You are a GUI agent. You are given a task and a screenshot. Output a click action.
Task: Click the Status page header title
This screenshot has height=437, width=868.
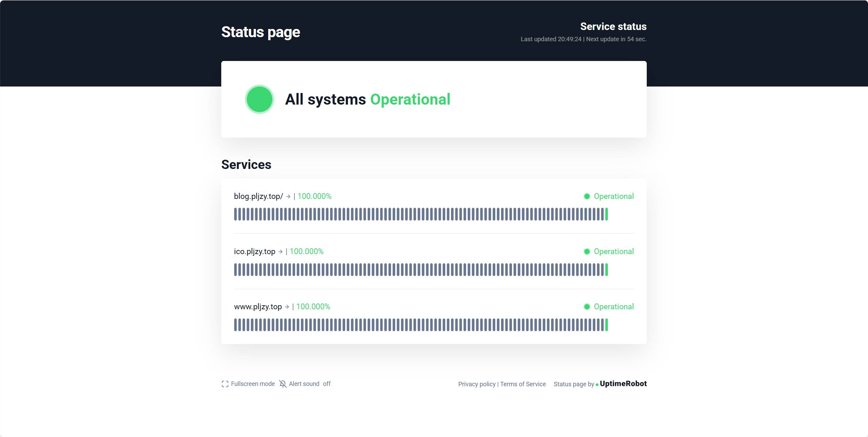tap(260, 32)
